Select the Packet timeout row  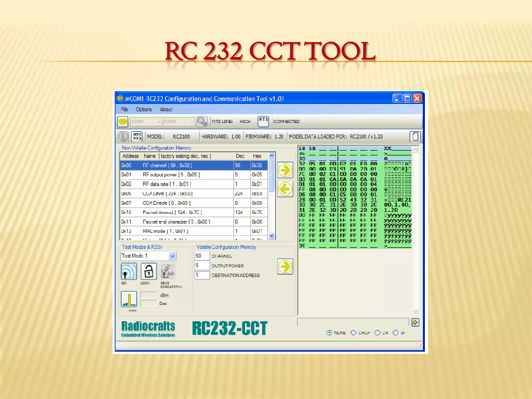(194, 212)
